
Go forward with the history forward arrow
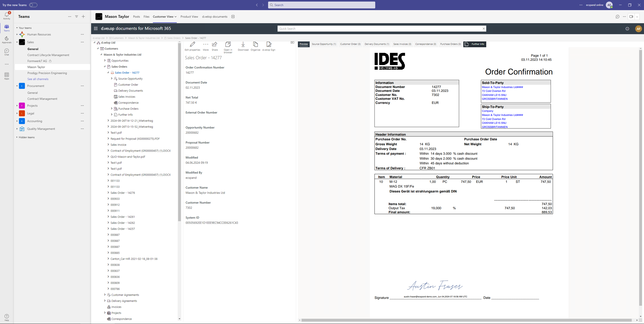coord(263,5)
